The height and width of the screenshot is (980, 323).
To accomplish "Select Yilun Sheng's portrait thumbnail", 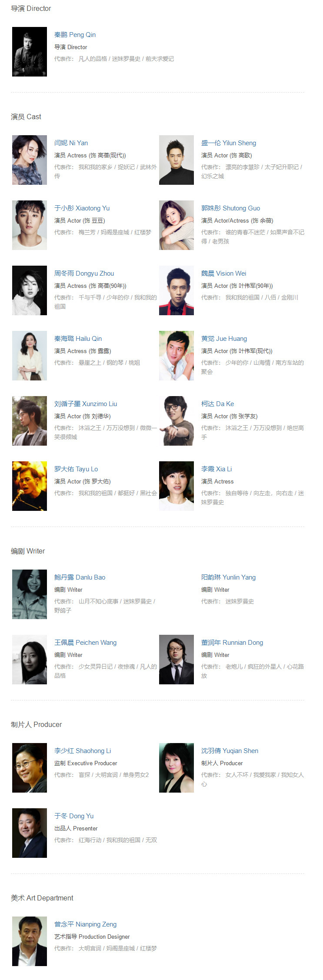I will (176, 160).
